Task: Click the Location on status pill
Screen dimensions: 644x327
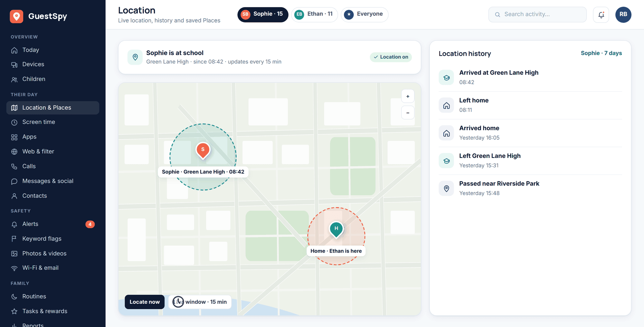Action: pos(391,57)
